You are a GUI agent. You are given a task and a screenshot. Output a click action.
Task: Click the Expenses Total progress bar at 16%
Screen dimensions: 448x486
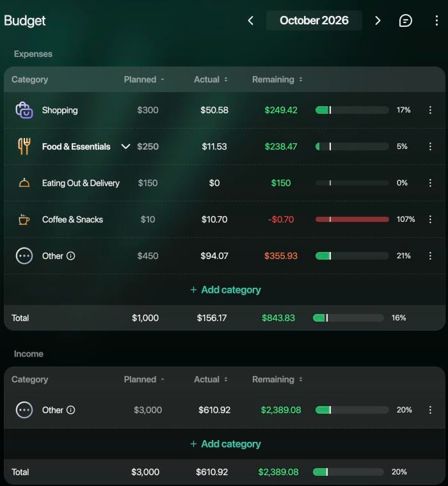click(348, 318)
